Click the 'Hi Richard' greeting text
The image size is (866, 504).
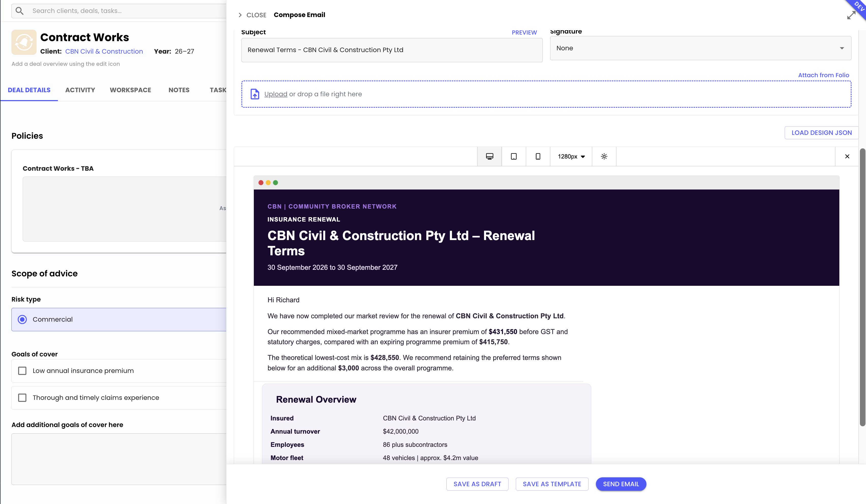283,300
